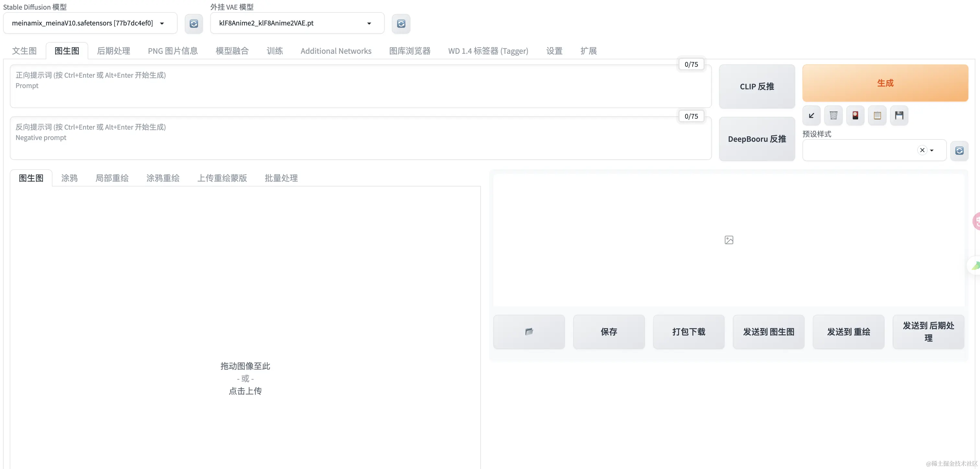Image resolution: width=980 pixels, height=469 pixels.
Task: Click the image placeholder icon in the output gallery
Action: coord(729,240)
